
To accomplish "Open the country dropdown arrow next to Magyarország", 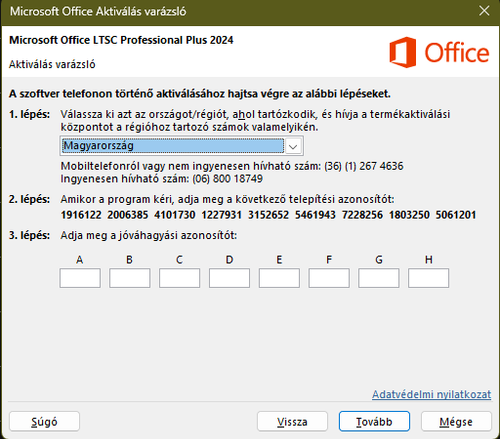I will pos(293,146).
